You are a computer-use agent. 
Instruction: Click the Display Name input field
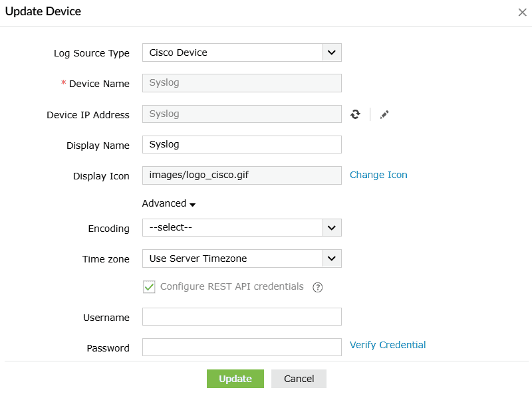pyautogui.click(x=241, y=144)
